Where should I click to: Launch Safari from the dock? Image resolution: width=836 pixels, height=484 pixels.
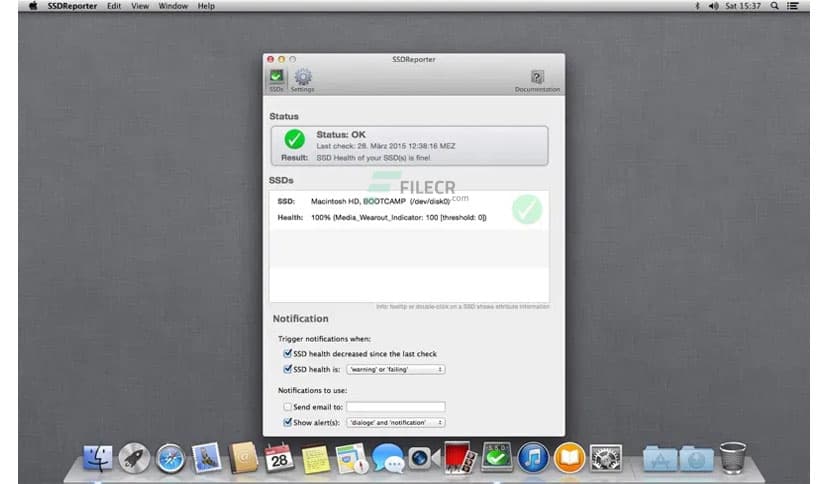[170, 458]
